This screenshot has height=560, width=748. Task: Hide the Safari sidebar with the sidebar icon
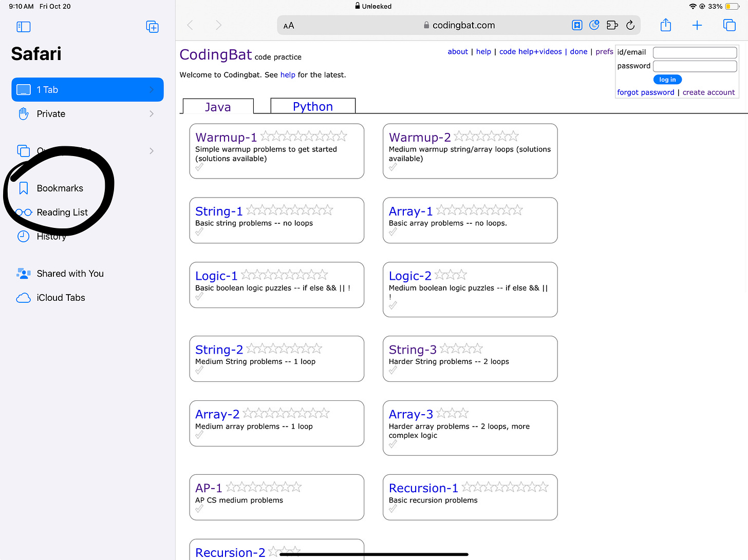24,27
